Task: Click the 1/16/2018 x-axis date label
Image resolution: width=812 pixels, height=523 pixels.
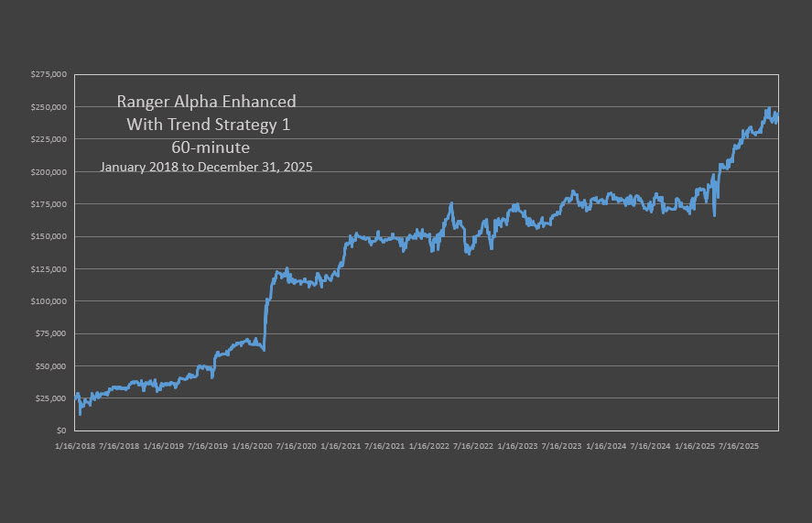Action: pos(75,446)
